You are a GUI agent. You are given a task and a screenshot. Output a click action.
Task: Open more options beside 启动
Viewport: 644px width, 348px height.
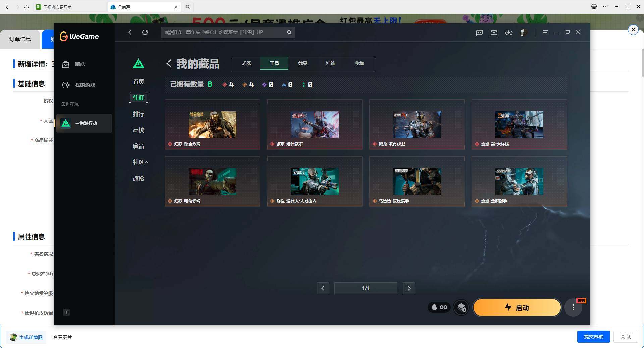[x=573, y=307]
